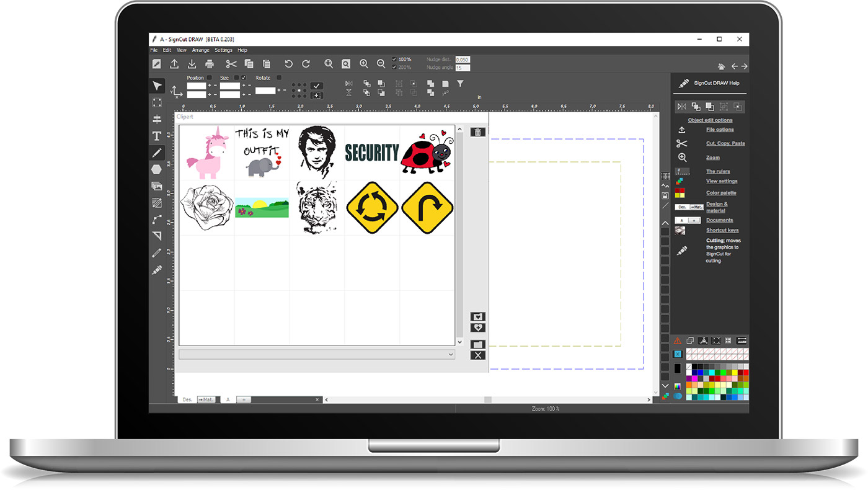
Task: Select the node edit tool
Action: (157, 220)
